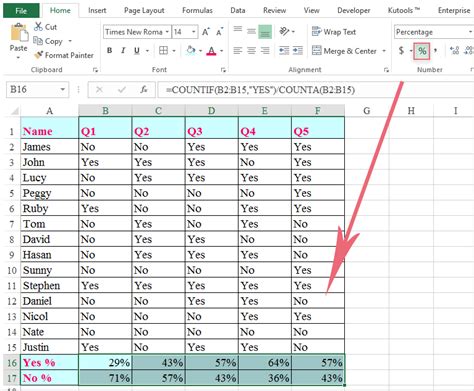Open Font settings dialog launcher
This screenshot has width=474, height=391.
(223, 70)
